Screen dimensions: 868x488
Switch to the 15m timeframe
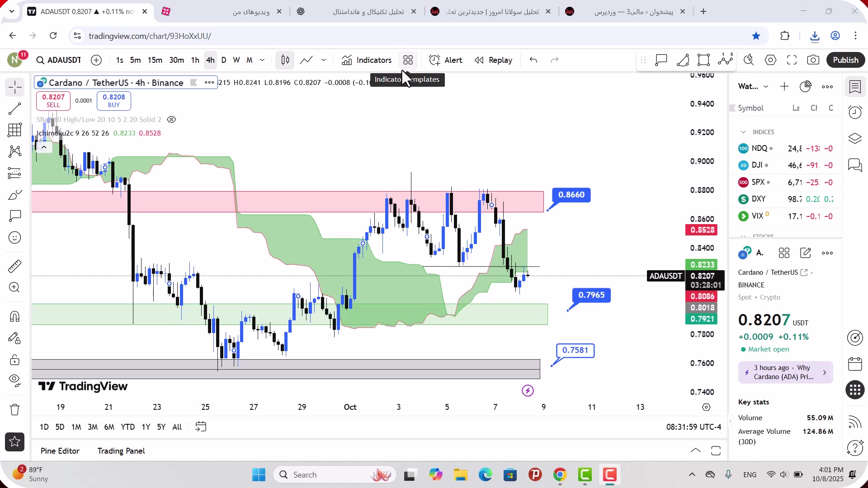[155, 60]
